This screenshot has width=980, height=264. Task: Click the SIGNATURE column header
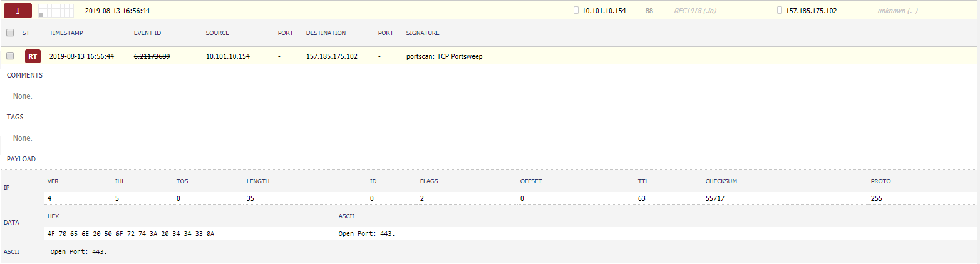click(x=423, y=33)
